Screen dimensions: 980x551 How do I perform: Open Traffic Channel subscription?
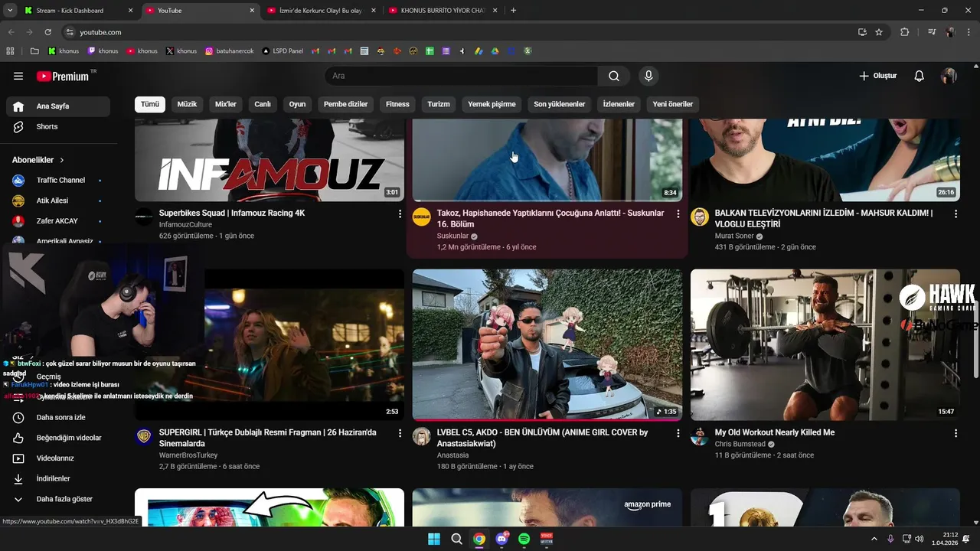coord(58,180)
